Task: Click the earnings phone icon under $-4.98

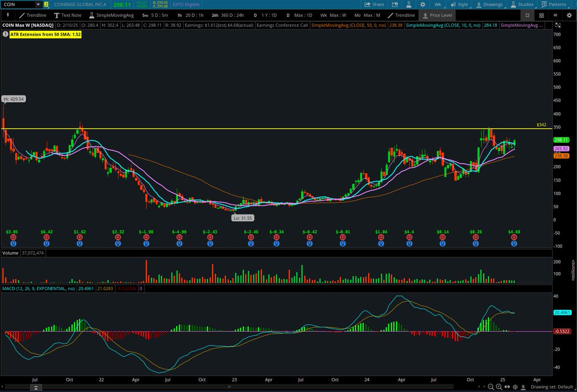Action: (179, 237)
